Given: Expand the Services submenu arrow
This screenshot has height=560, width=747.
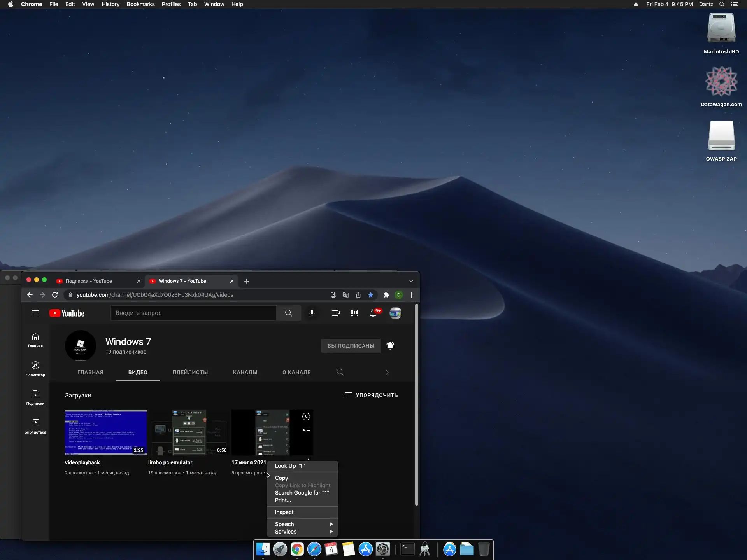Looking at the screenshot, I should (x=331, y=532).
